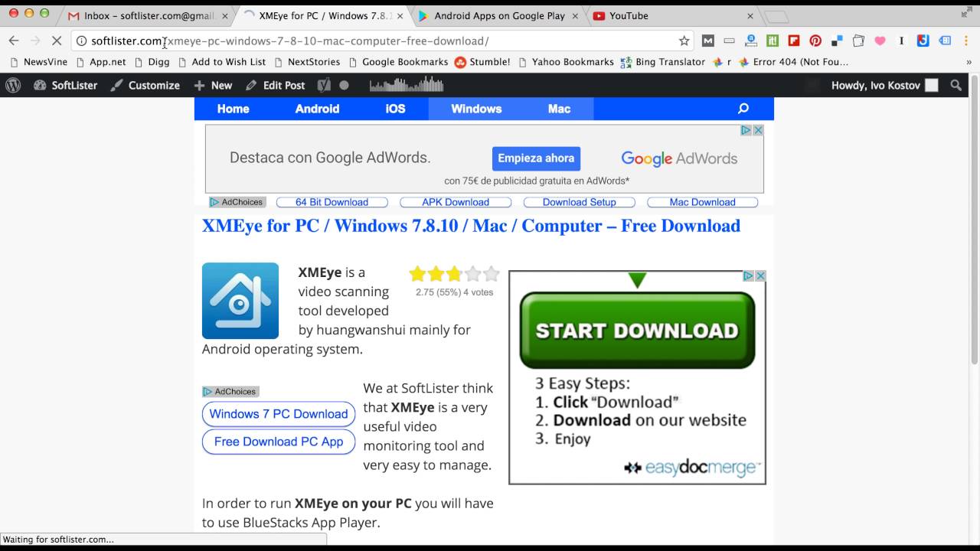This screenshot has width=980, height=551.
Task: Click New in WordPress admin bar
Action: [213, 86]
